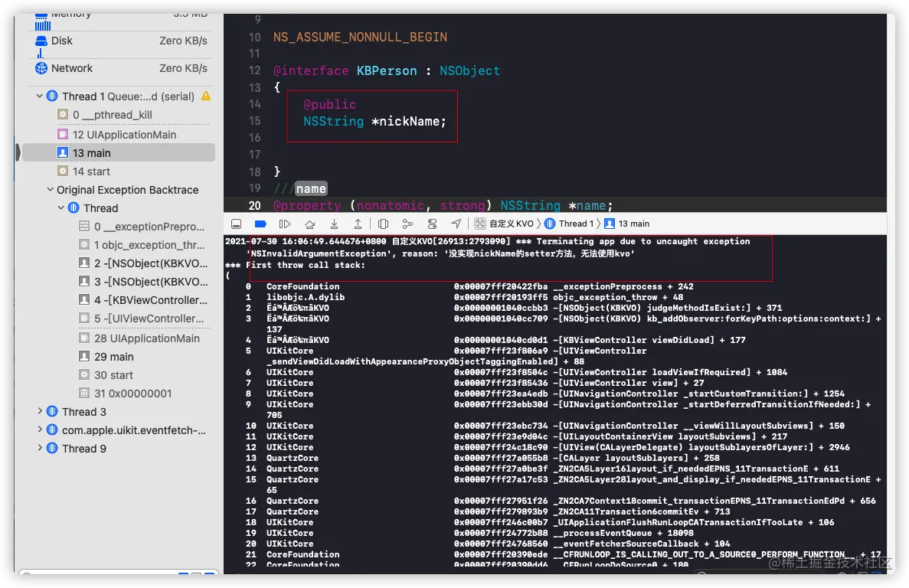The height and width of the screenshot is (588, 909).
Task: Open the Debug View Hierarchy icon
Action: tap(383, 224)
